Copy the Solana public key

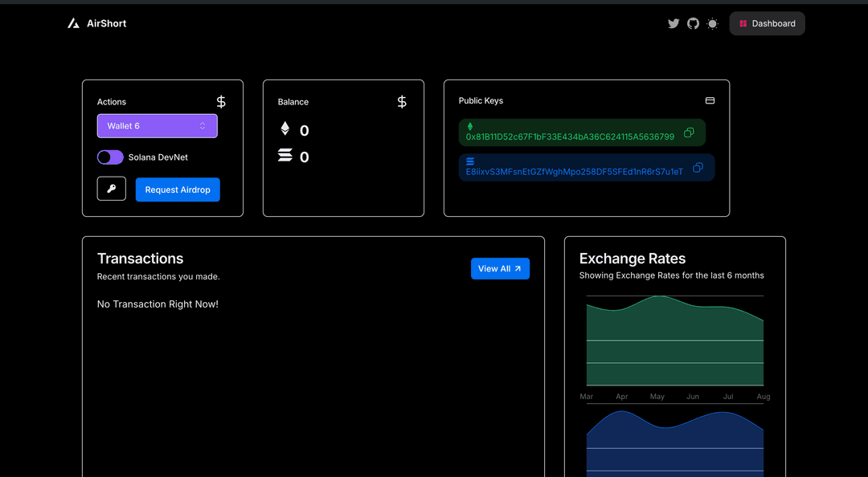698,168
